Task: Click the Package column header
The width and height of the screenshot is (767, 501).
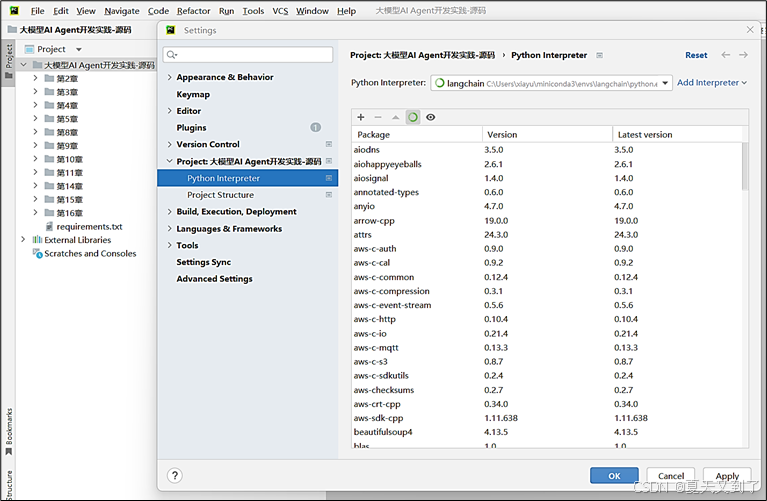Action: [x=417, y=135]
